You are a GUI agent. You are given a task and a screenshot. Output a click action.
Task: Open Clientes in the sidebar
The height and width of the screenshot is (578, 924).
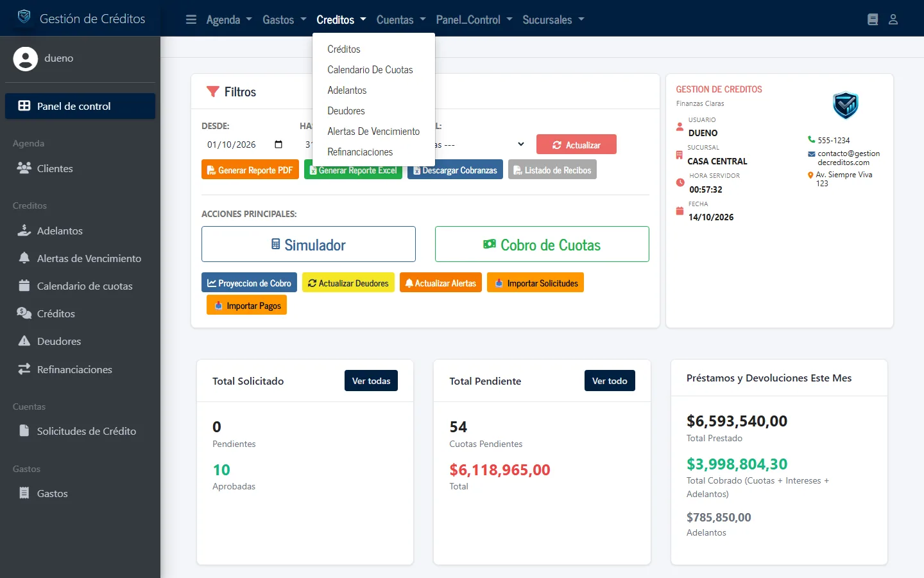point(80,168)
